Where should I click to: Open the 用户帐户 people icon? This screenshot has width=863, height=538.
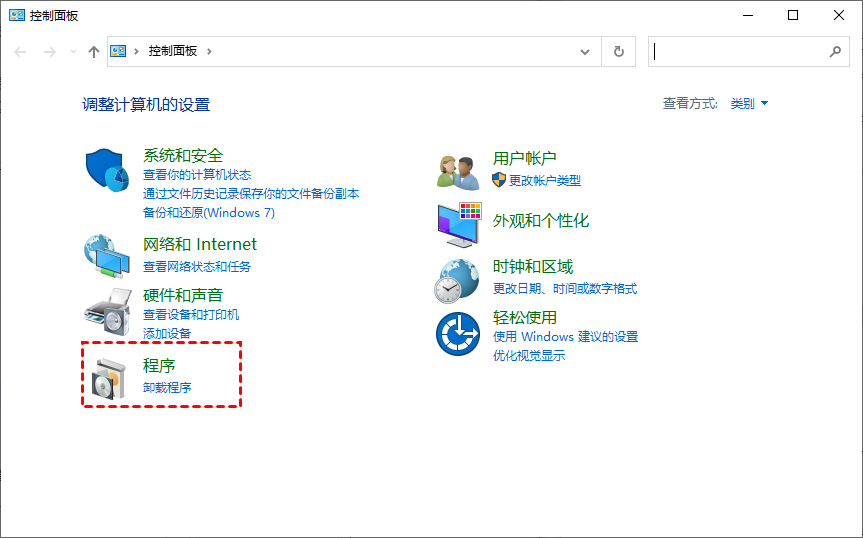[458, 172]
